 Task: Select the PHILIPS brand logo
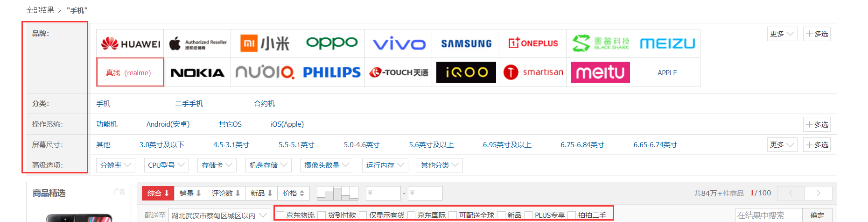[x=332, y=72]
